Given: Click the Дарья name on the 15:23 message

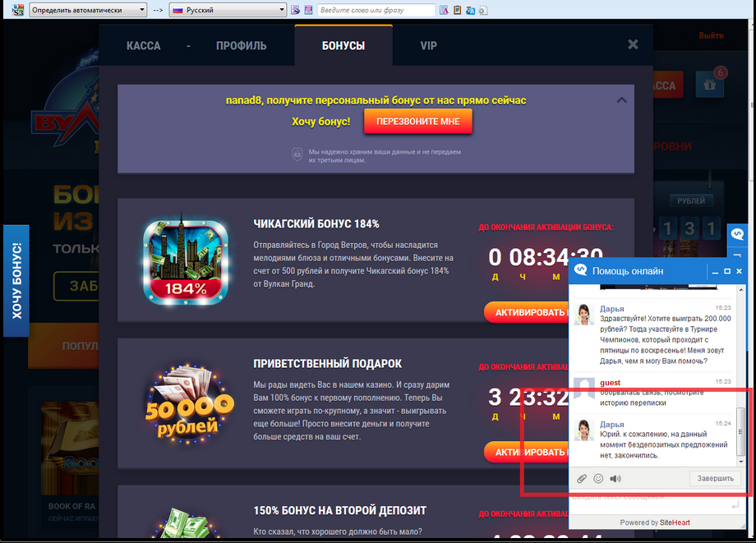Looking at the screenshot, I should pyautogui.click(x=612, y=309).
